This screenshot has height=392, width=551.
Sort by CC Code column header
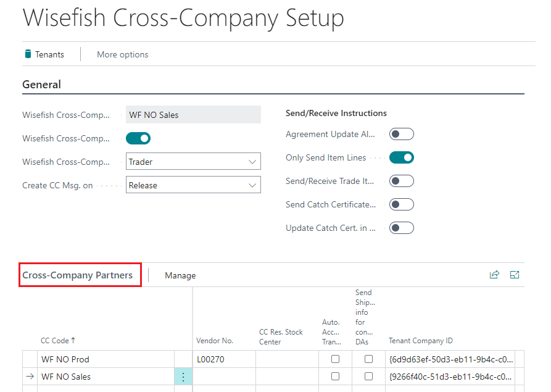(58, 340)
